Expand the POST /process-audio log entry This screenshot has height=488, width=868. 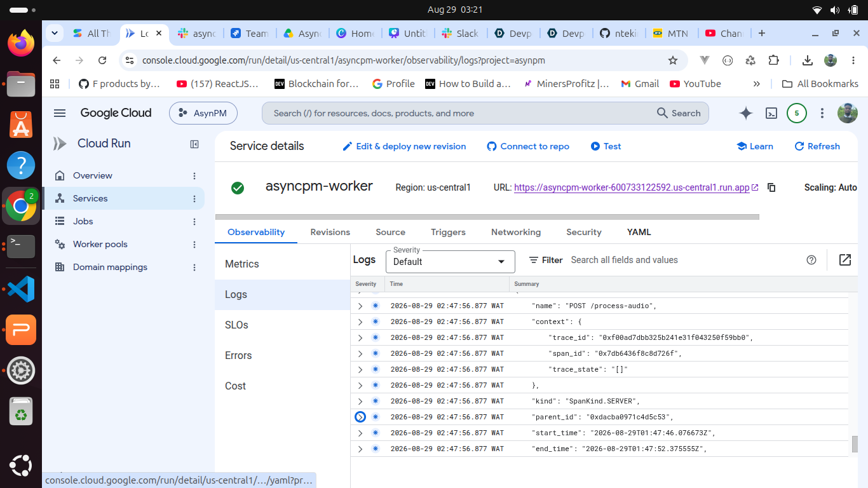(360, 306)
